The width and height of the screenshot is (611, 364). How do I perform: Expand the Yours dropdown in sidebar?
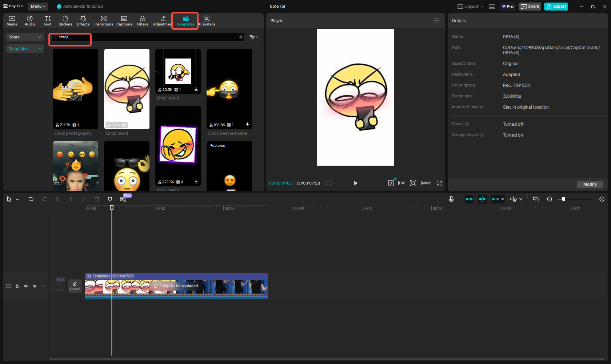(25, 37)
